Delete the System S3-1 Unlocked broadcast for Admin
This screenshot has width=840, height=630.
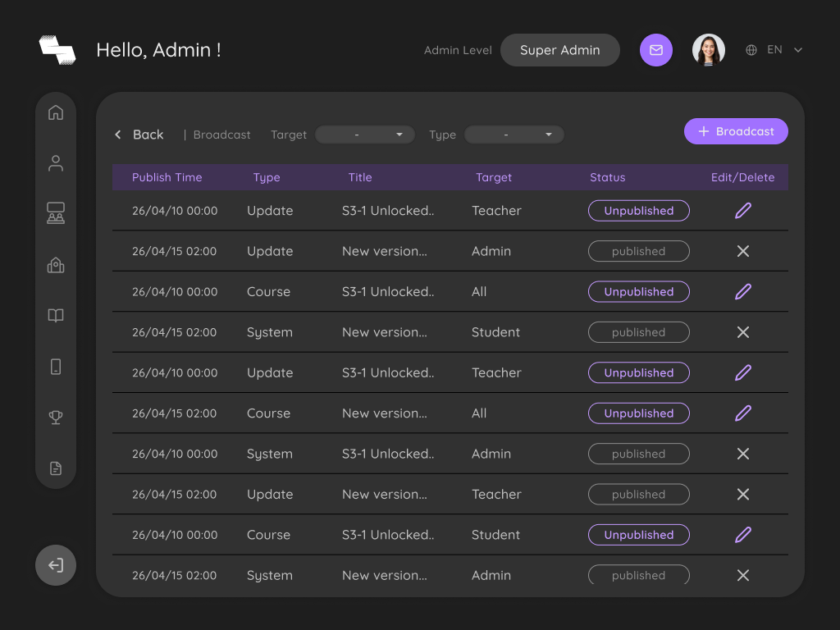click(743, 454)
